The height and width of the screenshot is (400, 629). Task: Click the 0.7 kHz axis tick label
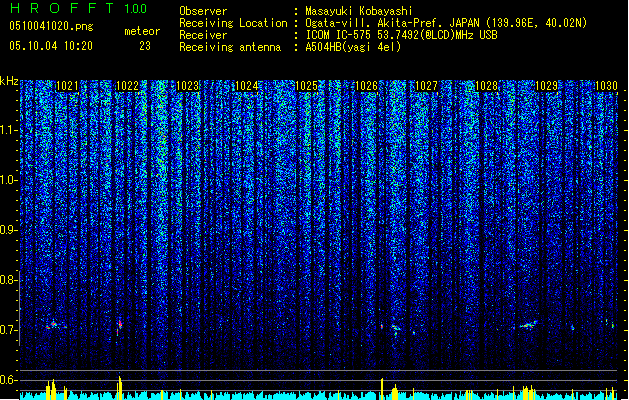click(x=8, y=330)
